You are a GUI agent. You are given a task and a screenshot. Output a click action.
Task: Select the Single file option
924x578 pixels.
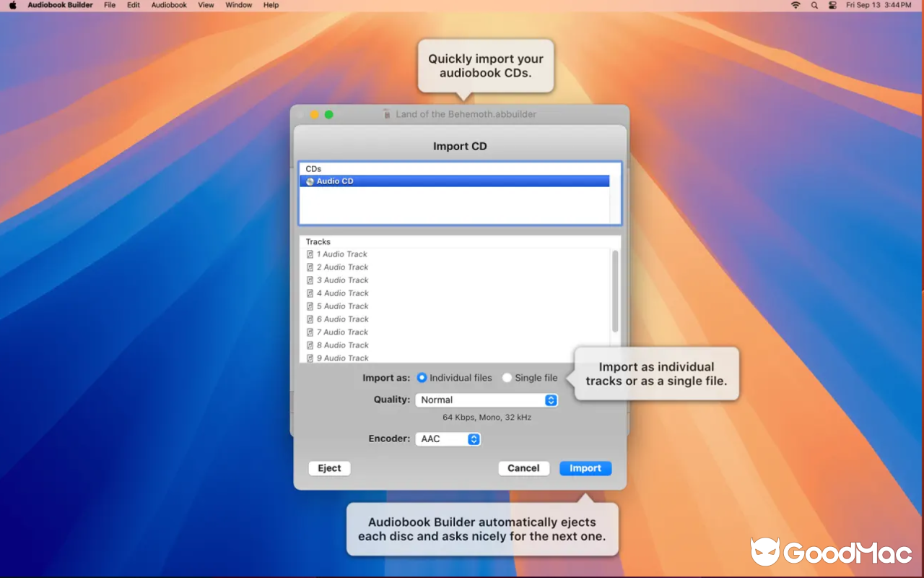coord(507,377)
